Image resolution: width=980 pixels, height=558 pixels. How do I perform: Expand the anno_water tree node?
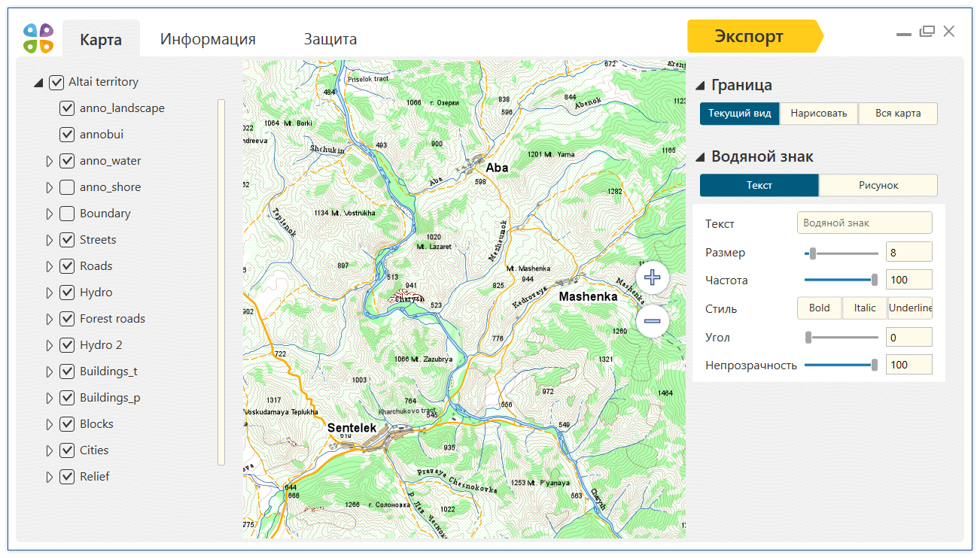coord(50,161)
